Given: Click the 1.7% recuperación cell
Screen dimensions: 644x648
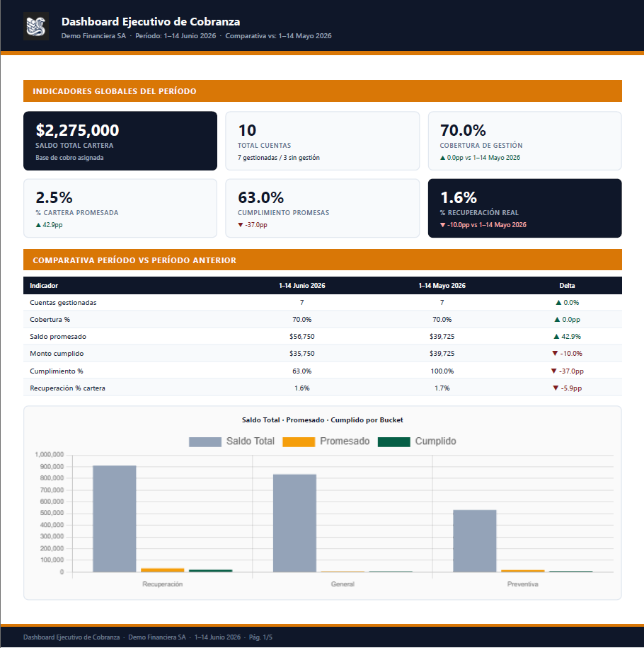Looking at the screenshot, I should coord(442,388).
